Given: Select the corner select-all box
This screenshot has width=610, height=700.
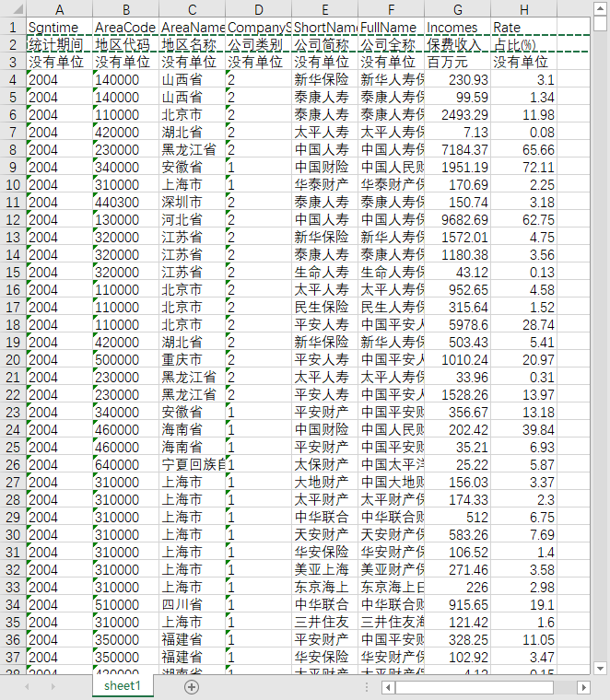Looking at the screenshot, I should coord(13,8).
